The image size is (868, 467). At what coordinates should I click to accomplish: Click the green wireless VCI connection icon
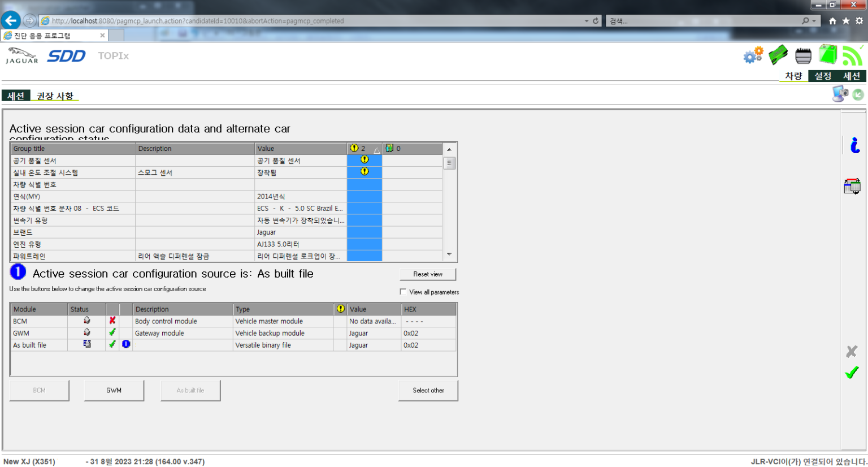pos(852,55)
